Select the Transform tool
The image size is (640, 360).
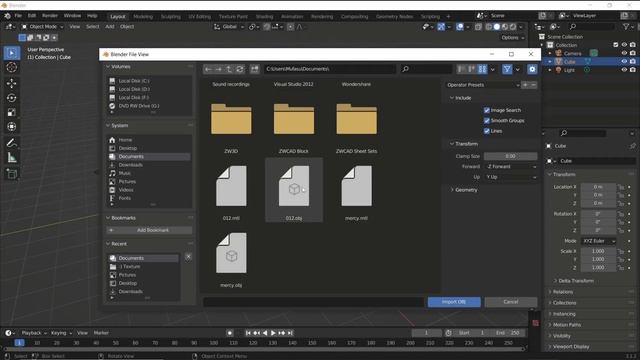(x=11, y=127)
